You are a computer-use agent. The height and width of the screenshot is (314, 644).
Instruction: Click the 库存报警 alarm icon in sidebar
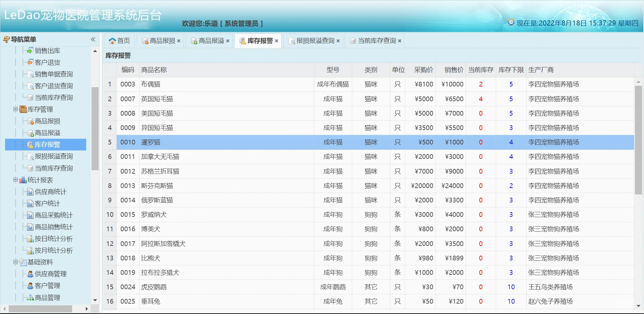(30, 144)
